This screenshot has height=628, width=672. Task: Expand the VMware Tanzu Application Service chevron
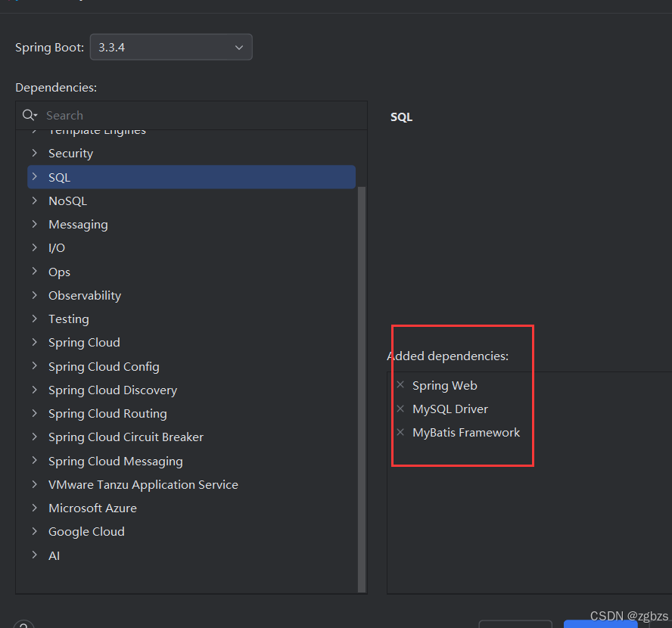tap(35, 484)
